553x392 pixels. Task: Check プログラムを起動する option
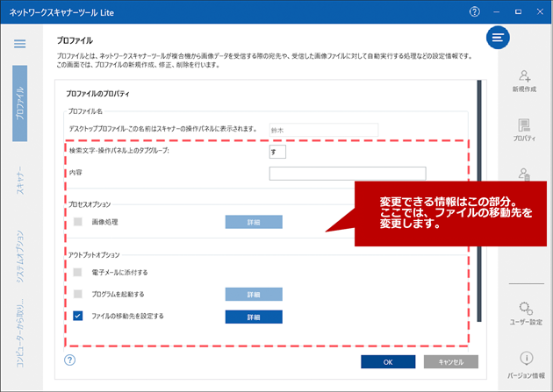click(x=77, y=294)
